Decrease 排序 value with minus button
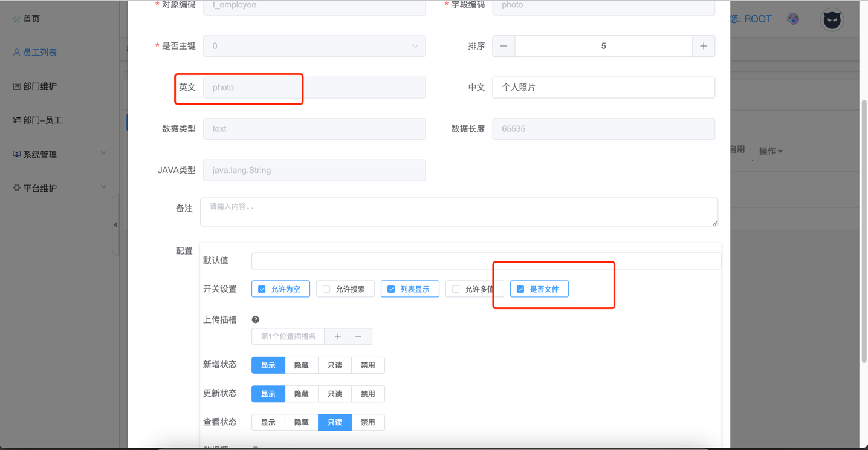Image resolution: width=868 pixels, height=450 pixels. [x=504, y=46]
